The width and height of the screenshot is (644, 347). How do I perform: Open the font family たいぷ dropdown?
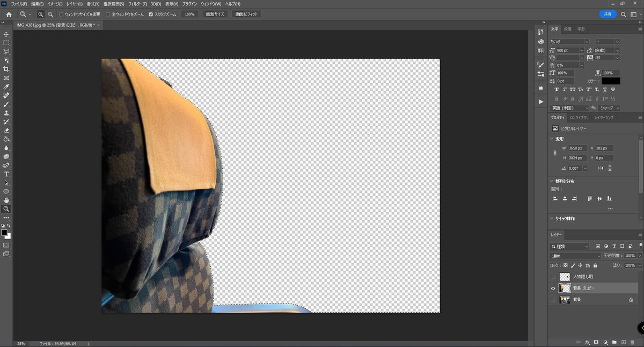coord(587,41)
